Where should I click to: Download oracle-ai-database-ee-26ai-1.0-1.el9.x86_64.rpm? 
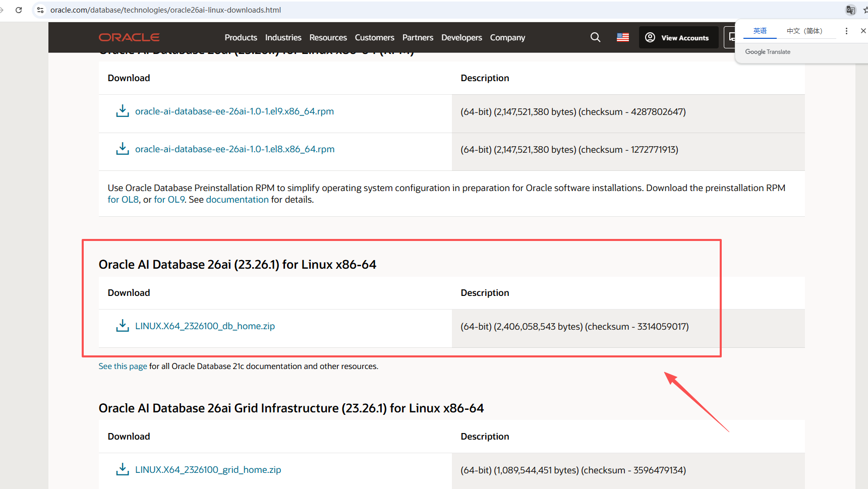pyautogui.click(x=235, y=111)
